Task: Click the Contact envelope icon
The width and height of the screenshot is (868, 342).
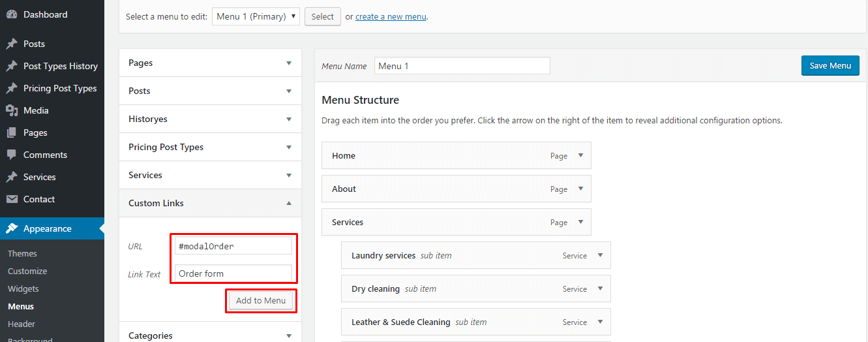Action: click(12, 199)
